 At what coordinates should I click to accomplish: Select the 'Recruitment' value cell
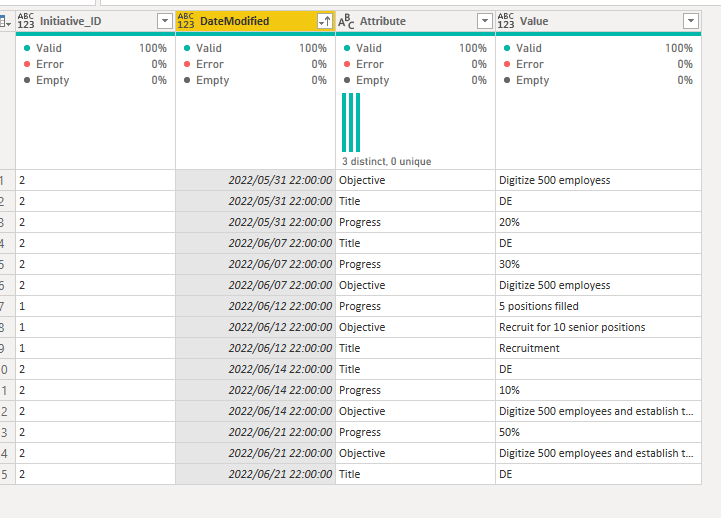pos(598,348)
